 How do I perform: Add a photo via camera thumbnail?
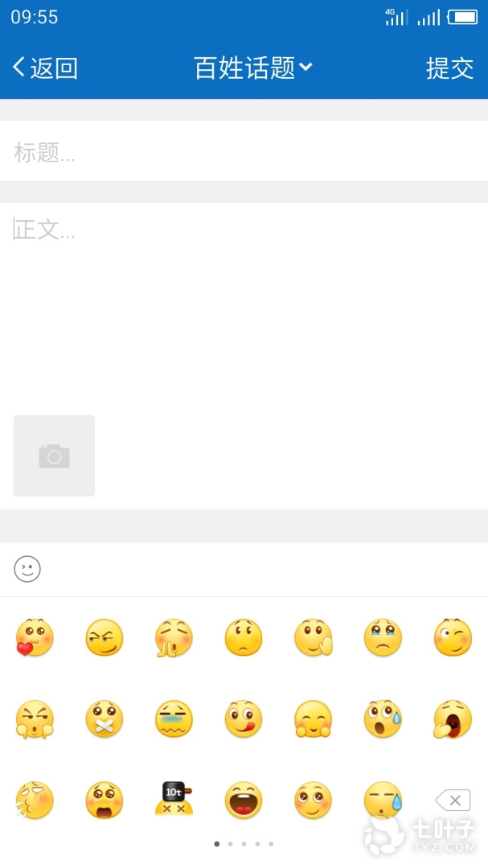(55, 456)
